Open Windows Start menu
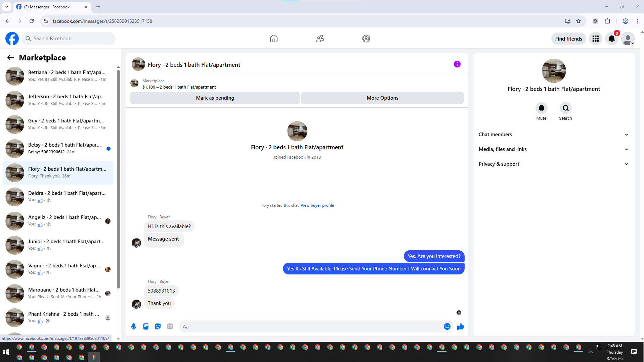The width and height of the screenshot is (644, 362). (x=6, y=352)
